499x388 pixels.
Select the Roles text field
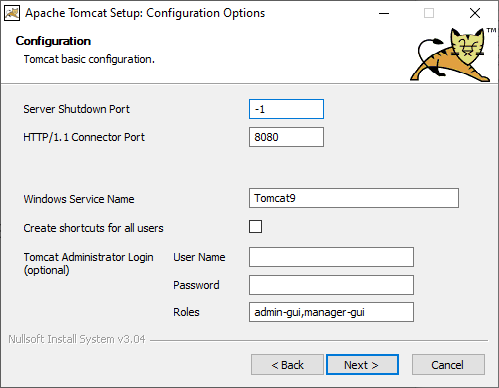pos(331,312)
